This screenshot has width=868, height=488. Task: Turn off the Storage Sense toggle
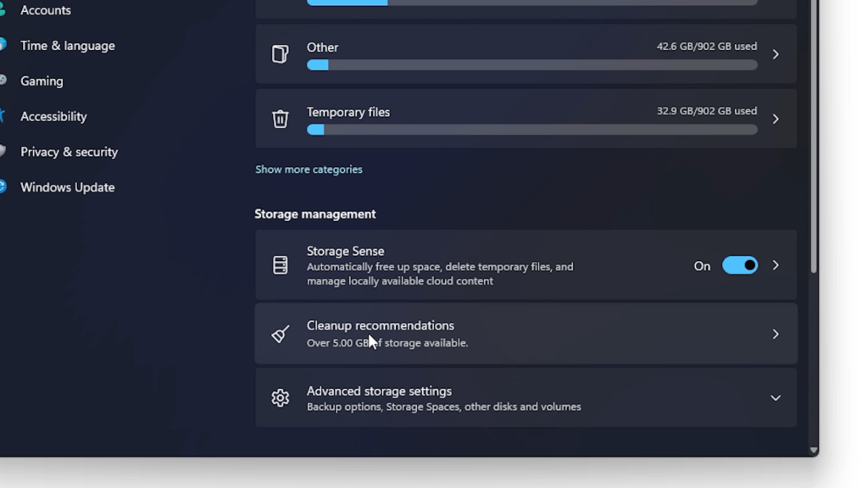739,265
